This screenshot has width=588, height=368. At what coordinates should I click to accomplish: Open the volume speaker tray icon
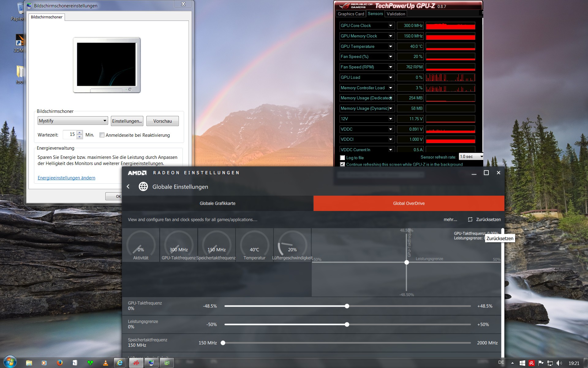coord(559,363)
